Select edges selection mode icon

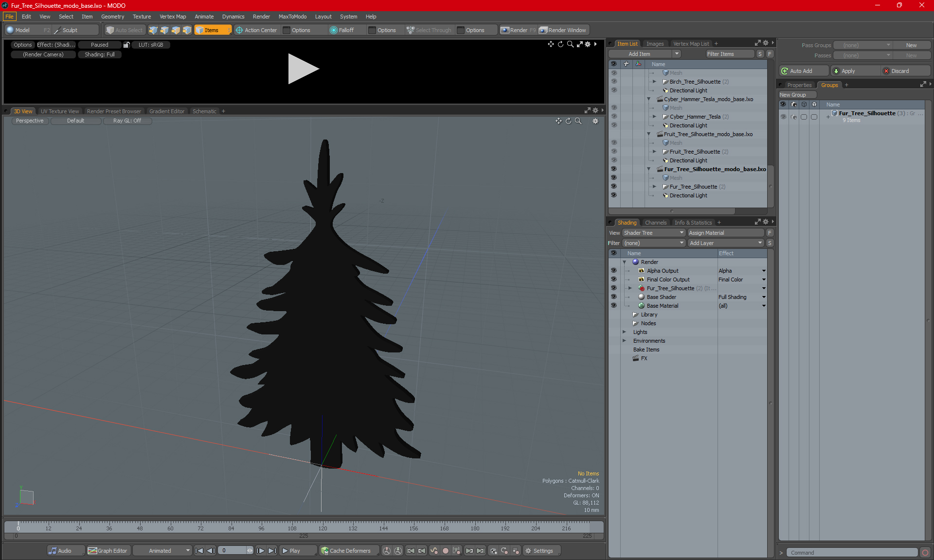tap(164, 30)
